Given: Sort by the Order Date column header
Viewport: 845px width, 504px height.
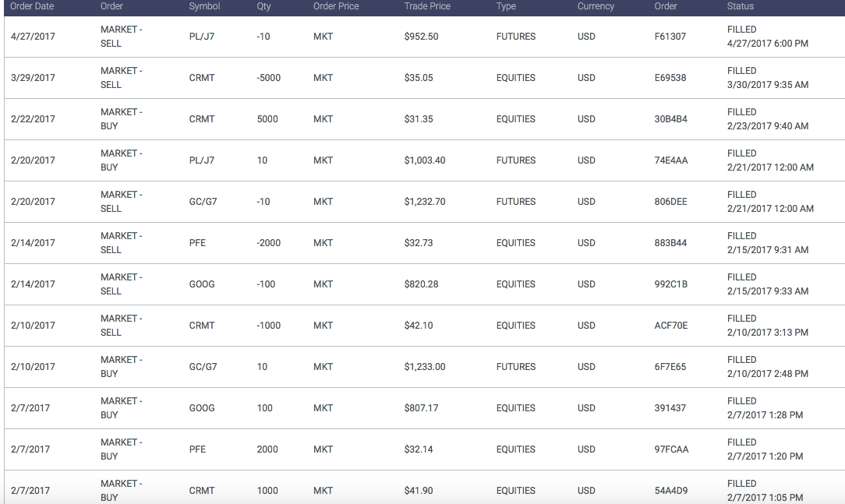Looking at the screenshot, I should [x=32, y=6].
